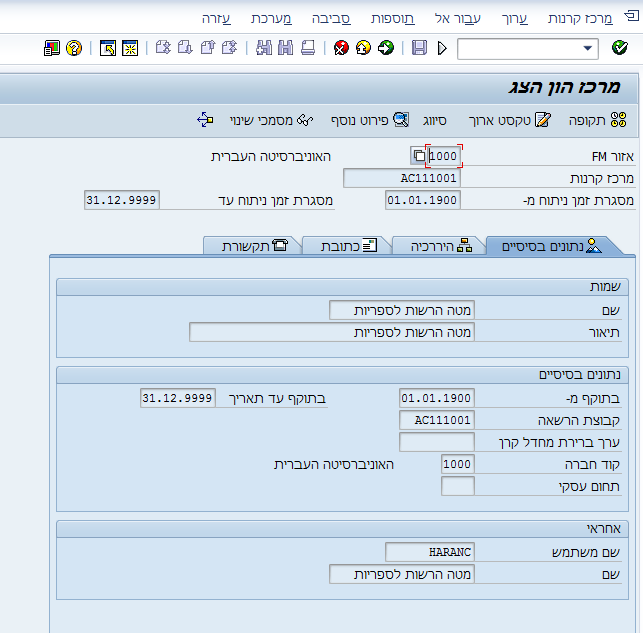Click the מרכז קרנות field AC111001
This screenshot has width=643, height=633.
(402, 178)
